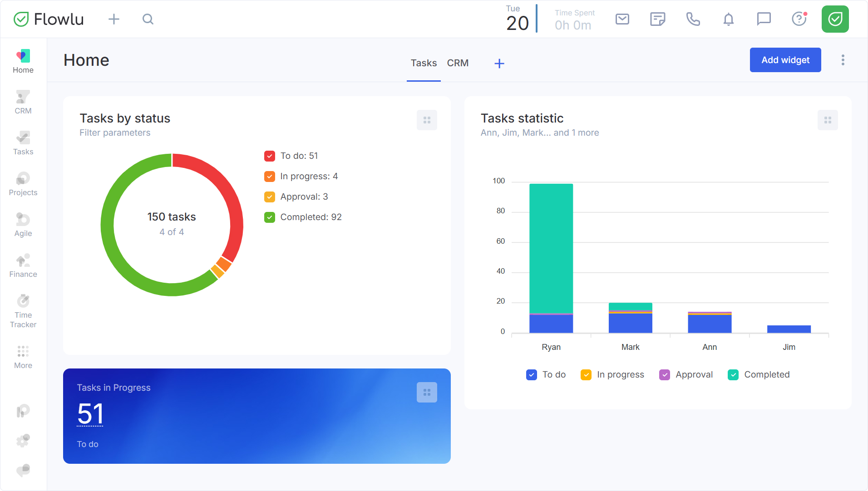
Task: Click the 51 Tasks in Progress counter
Action: pos(90,413)
